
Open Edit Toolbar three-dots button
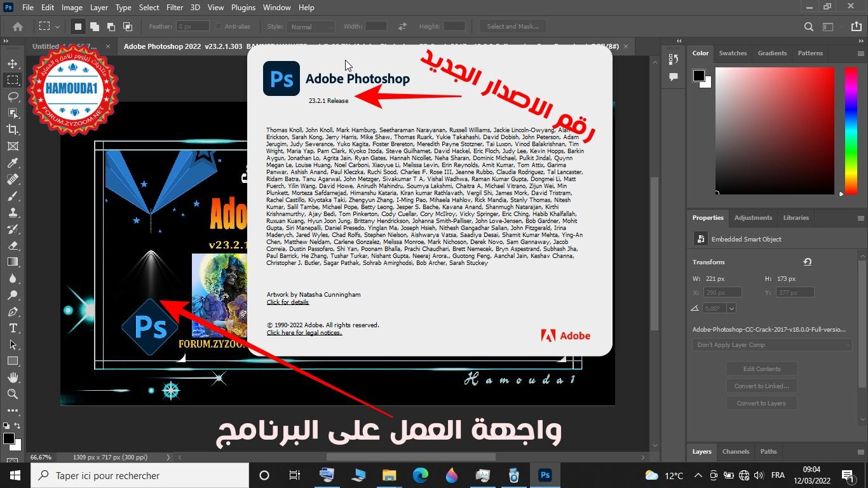pos(13,410)
